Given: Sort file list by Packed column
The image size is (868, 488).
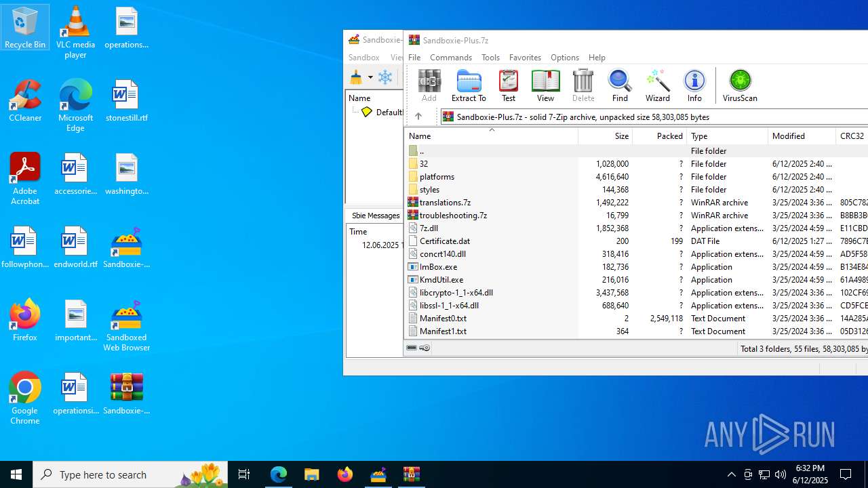Looking at the screenshot, I should point(660,136).
